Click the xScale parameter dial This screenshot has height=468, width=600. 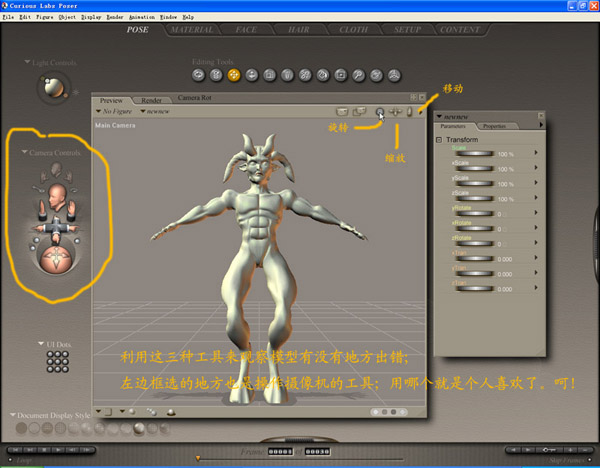click(475, 169)
